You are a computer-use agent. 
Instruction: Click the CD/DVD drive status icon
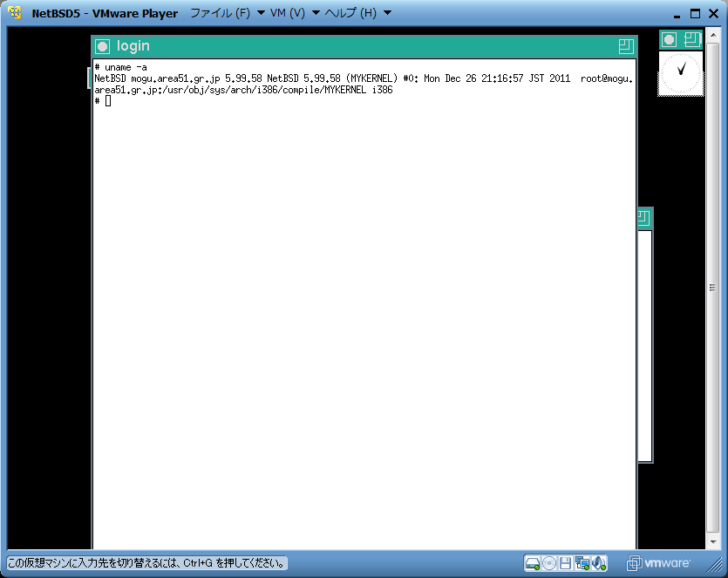548,563
